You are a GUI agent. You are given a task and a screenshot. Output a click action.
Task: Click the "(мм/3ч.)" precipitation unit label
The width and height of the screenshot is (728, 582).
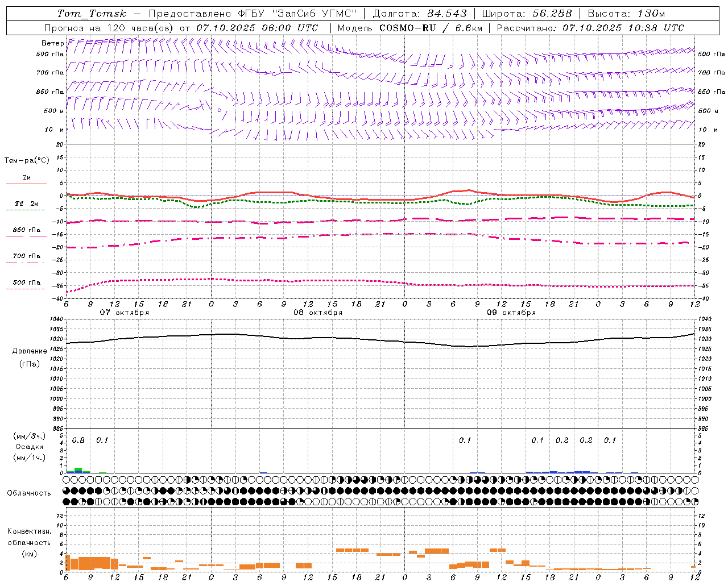[30, 436]
